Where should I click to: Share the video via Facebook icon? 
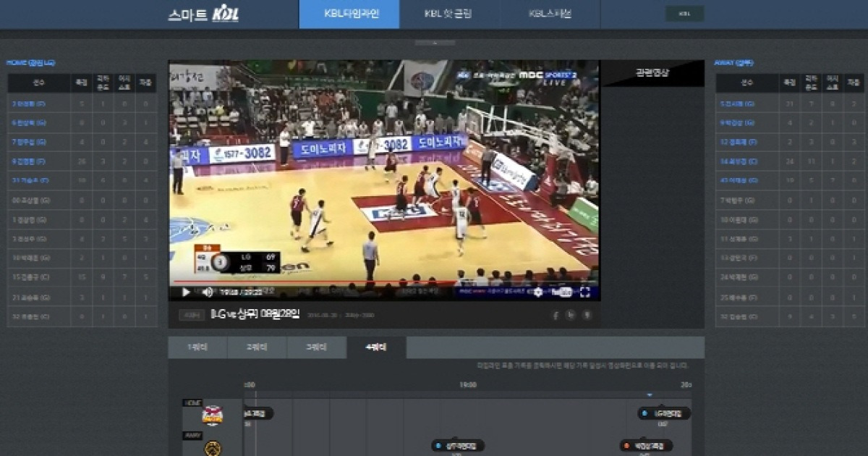(x=556, y=315)
